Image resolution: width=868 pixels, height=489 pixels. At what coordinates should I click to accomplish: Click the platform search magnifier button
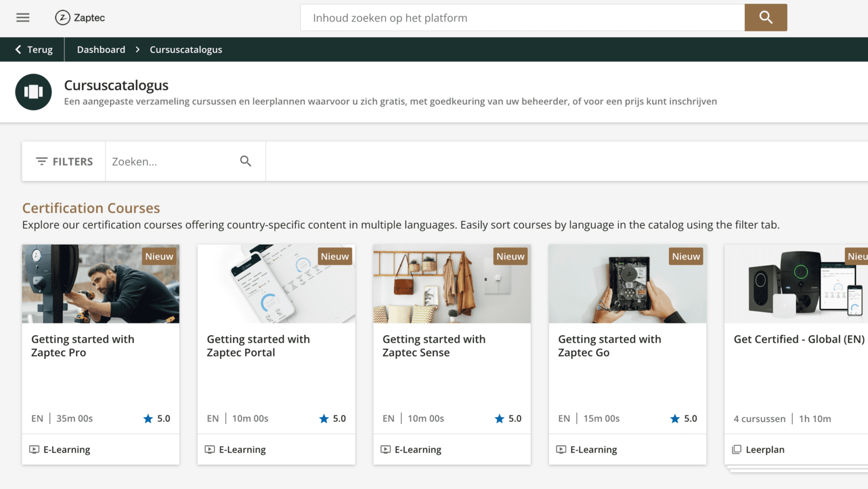click(x=765, y=18)
